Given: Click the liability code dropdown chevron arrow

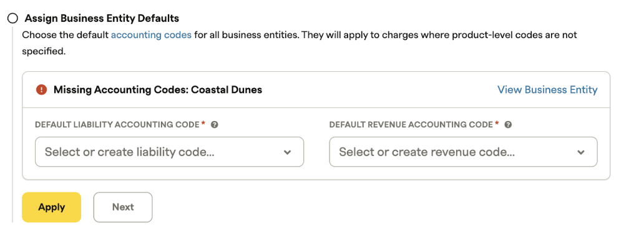Looking at the screenshot, I should click(288, 152).
